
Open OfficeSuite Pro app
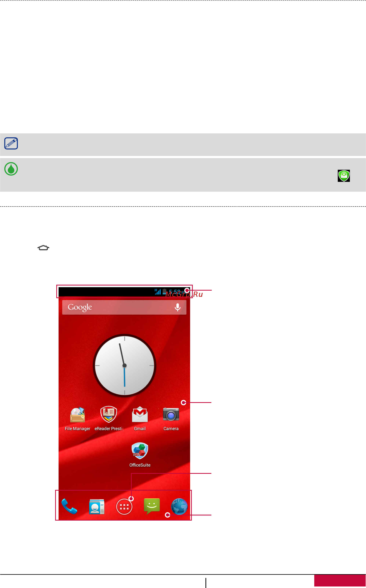(140, 455)
